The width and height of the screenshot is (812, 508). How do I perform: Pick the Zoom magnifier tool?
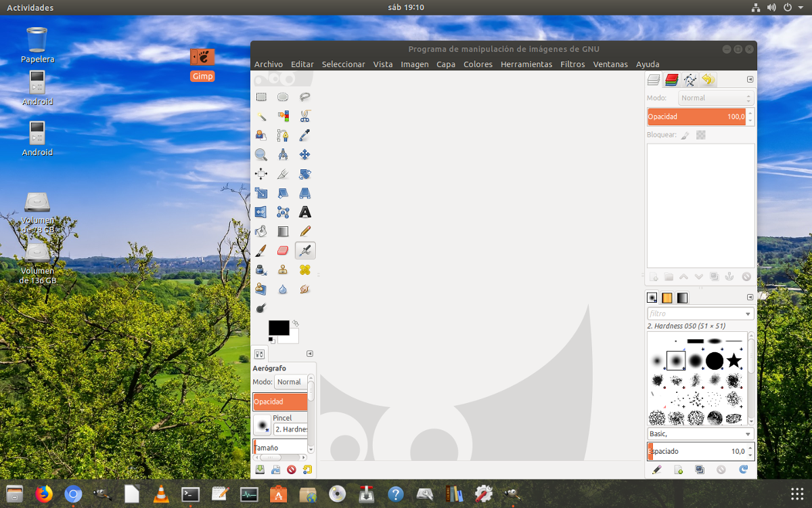pyautogui.click(x=261, y=154)
